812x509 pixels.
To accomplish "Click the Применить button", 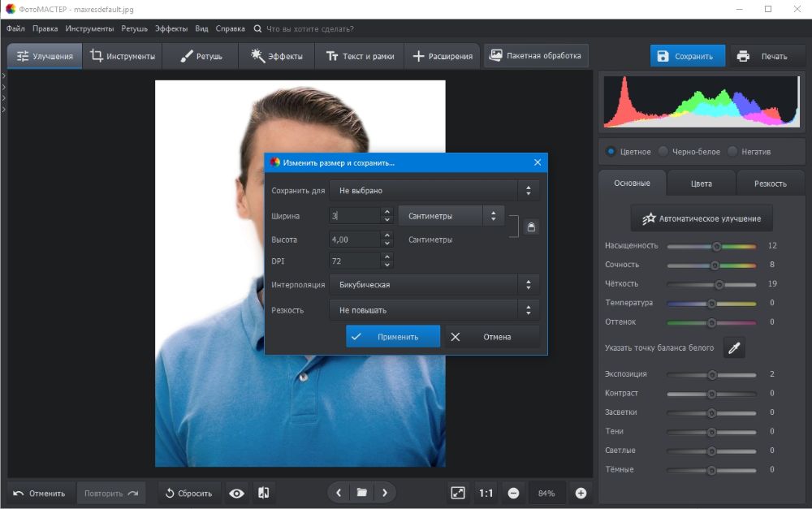I will 393,337.
